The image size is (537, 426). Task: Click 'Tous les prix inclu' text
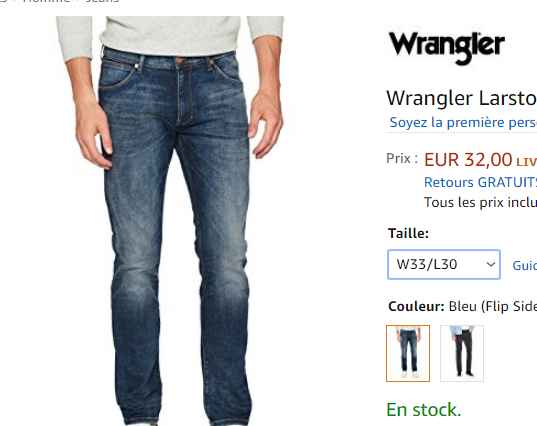pyautogui.click(x=480, y=202)
